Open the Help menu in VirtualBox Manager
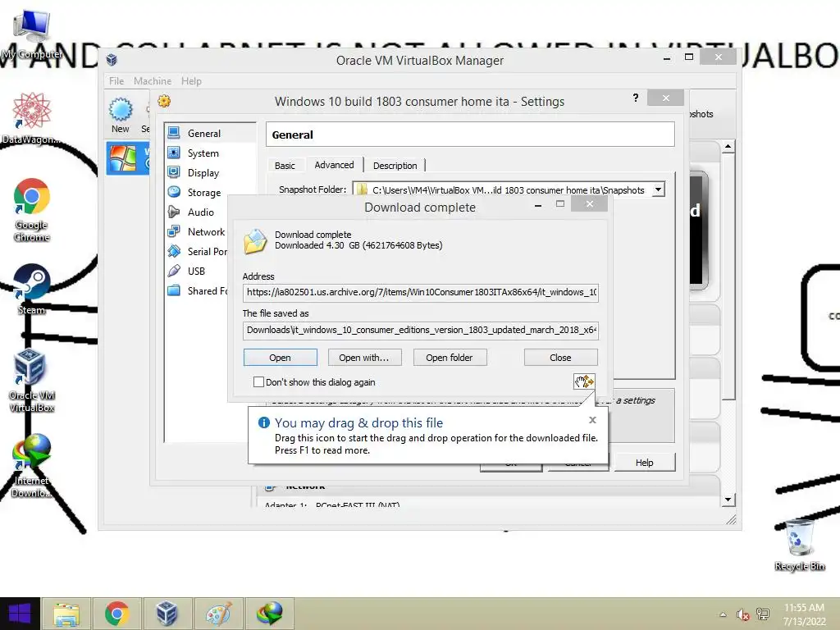The height and width of the screenshot is (630, 840). 191,81
